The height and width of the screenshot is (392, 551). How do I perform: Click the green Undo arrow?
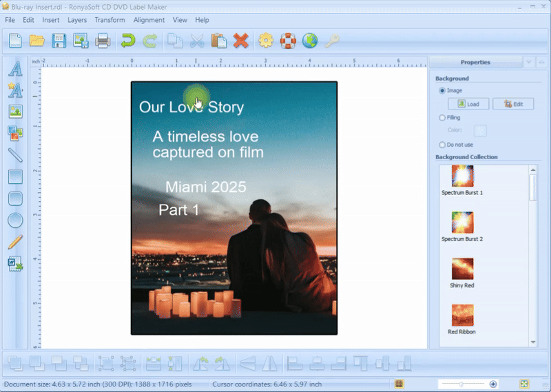click(127, 41)
